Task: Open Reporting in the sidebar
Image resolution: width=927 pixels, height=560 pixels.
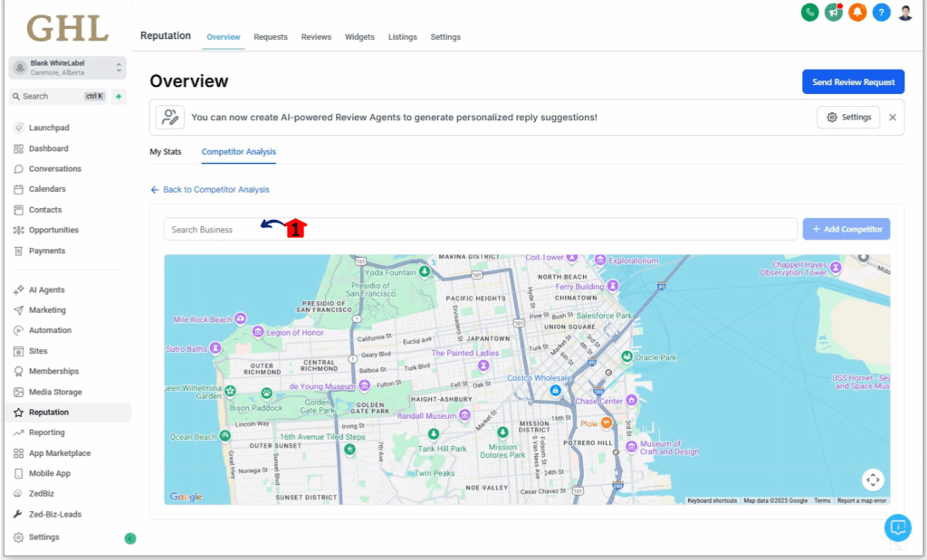Action: coord(47,432)
